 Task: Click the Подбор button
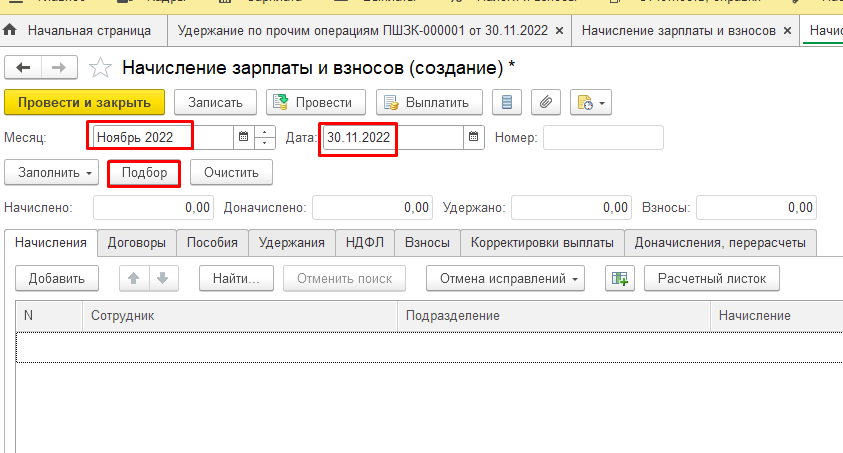click(x=144, y=172)
